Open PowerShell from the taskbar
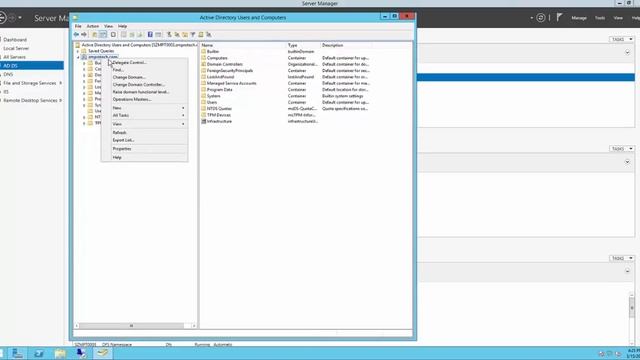This screenshot has height=360, width=640. (x=39, y=353)
